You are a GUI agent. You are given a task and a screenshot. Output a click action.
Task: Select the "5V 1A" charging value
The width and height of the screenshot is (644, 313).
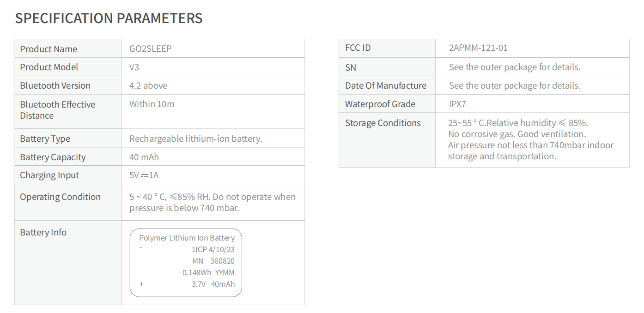click(x=144, y=175)
